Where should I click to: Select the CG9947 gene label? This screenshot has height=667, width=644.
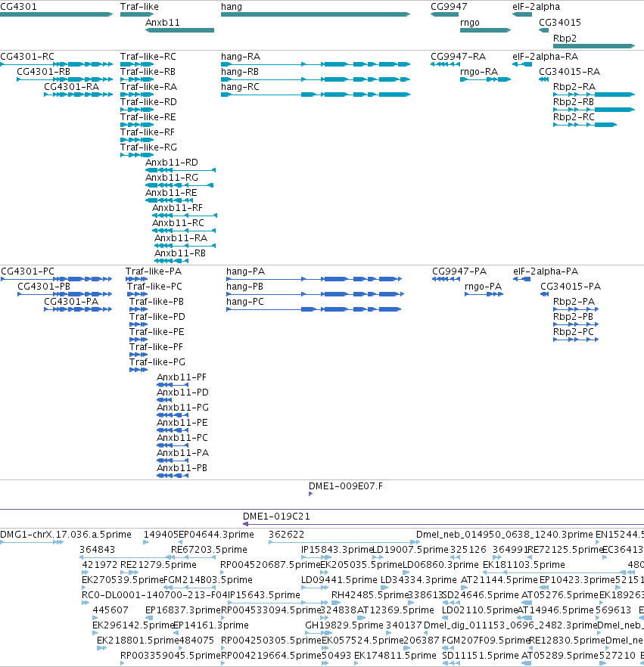coord(449,7)
